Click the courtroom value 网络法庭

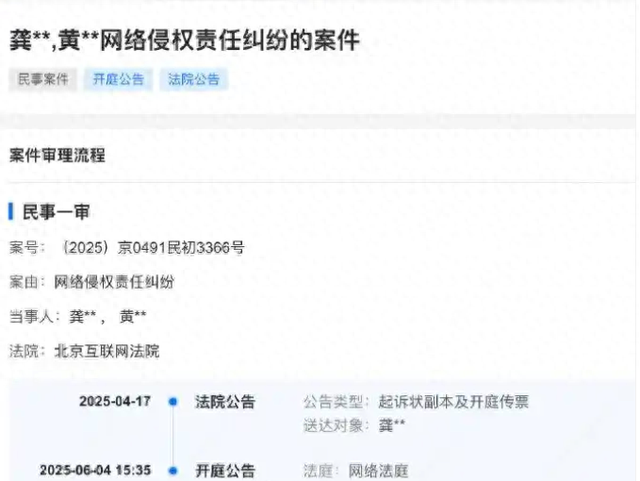378,471
